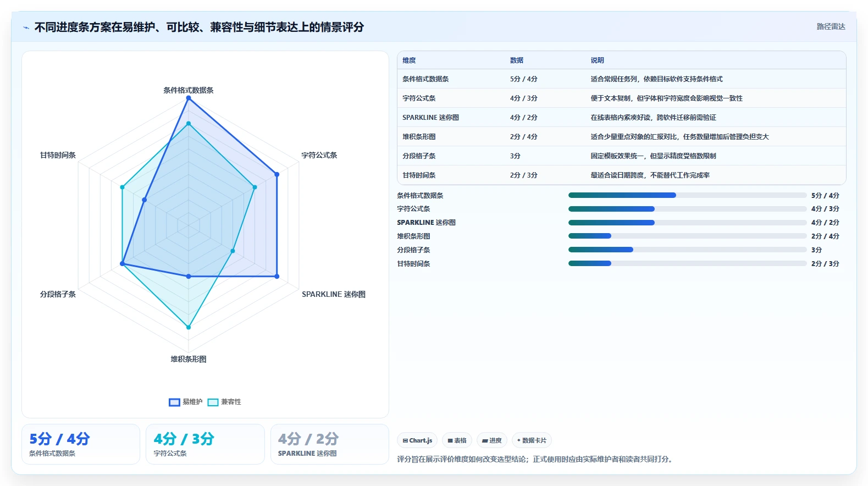Click the 兼容性 point on SPARKLINE 迷你图 axis
The image size is (868, 486).
click(233, 251)
